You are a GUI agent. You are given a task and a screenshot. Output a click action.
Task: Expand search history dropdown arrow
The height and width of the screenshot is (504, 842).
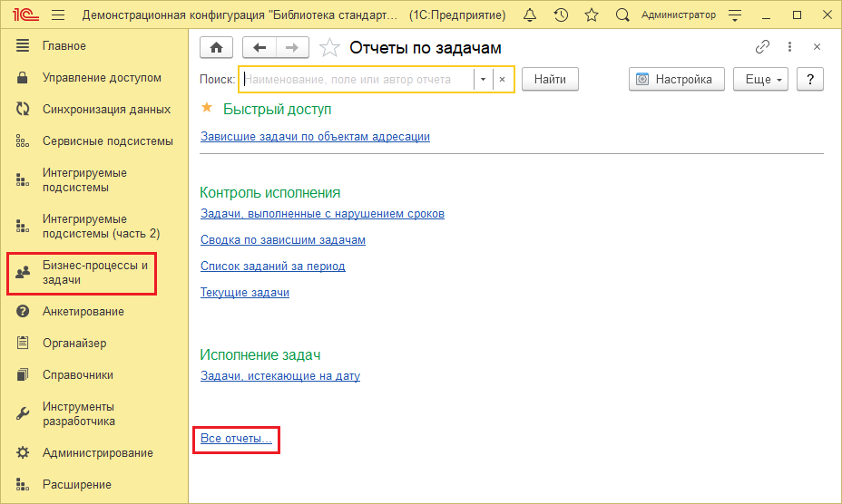483,80
